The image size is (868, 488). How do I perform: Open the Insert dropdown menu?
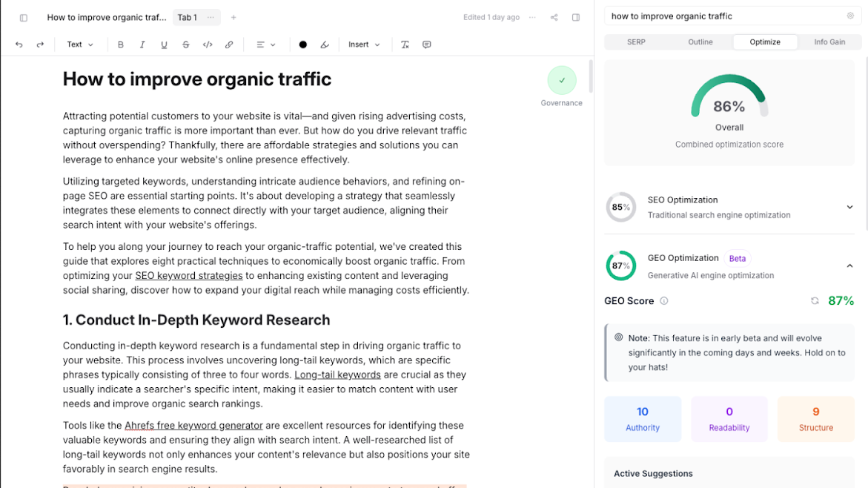click(x=364, y=44)
